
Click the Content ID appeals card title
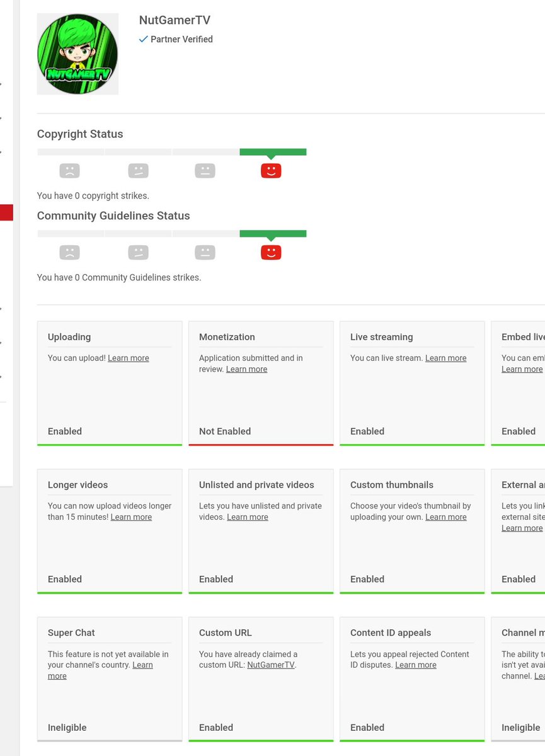pyautogui.click(x=391, y=633)
